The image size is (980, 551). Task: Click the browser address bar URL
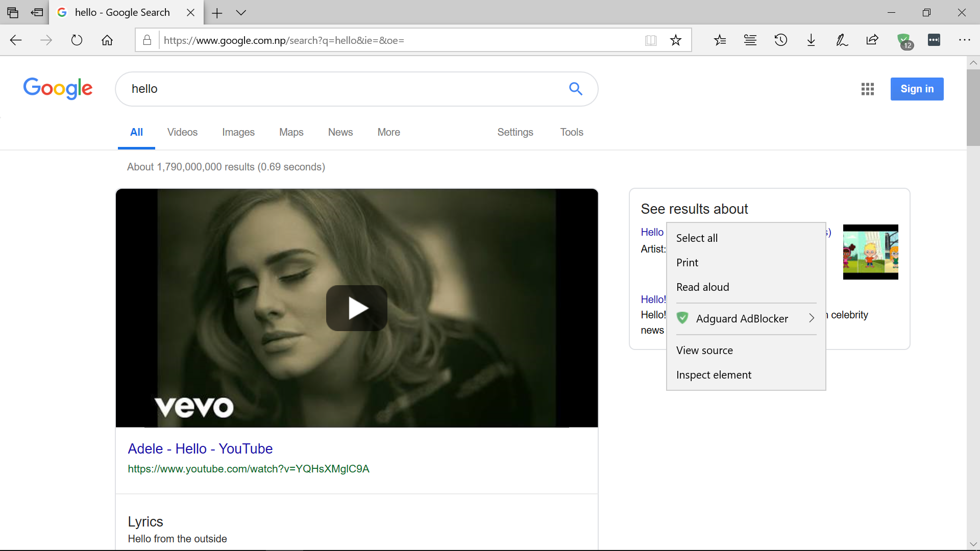pyautogui.click(x=284, y=40)
